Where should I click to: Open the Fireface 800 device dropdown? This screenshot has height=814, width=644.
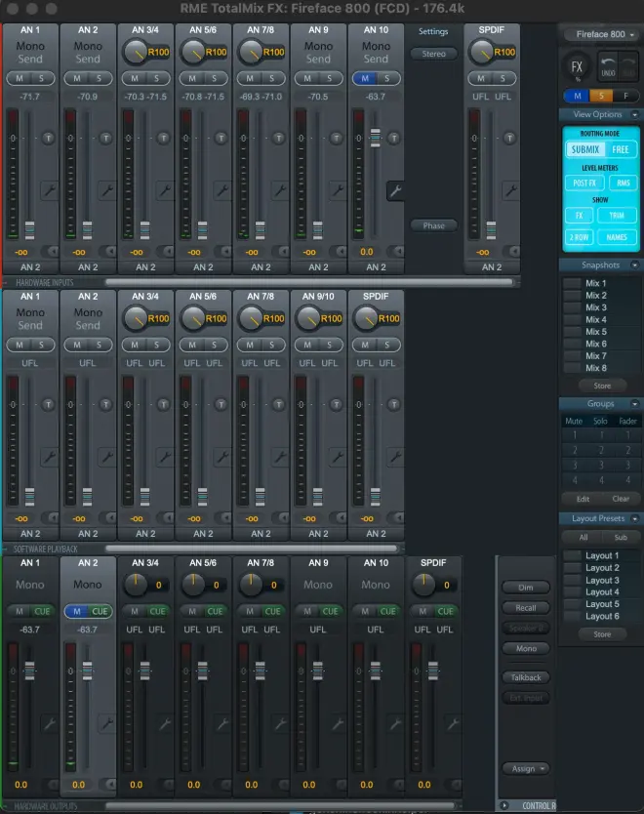602,34
